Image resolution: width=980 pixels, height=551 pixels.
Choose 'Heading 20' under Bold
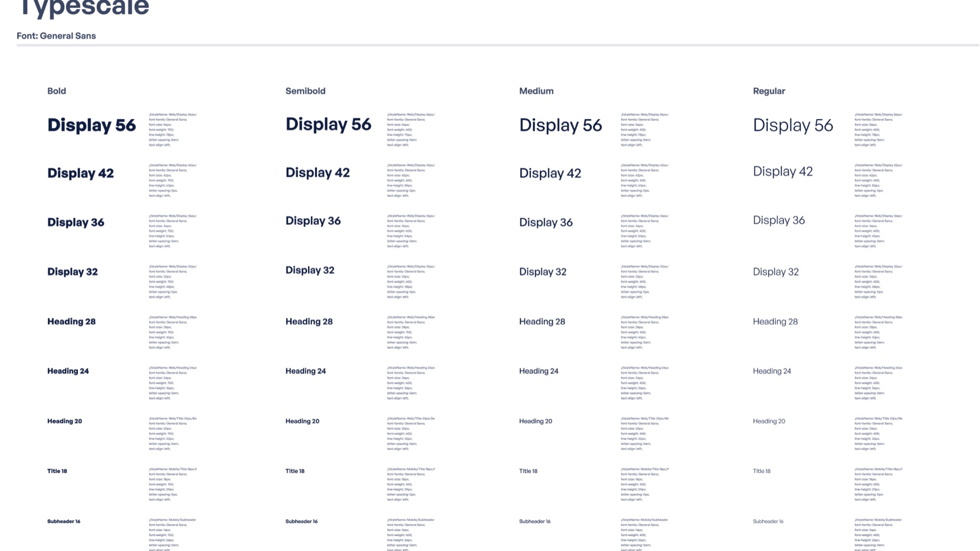click(x=64, y=422)
